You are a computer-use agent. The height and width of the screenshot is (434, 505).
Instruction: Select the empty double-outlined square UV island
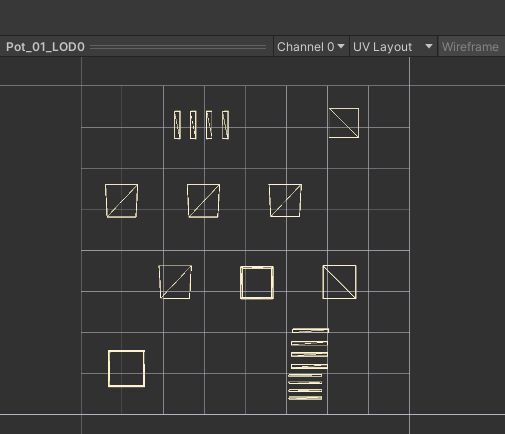(x=257, y=282)
